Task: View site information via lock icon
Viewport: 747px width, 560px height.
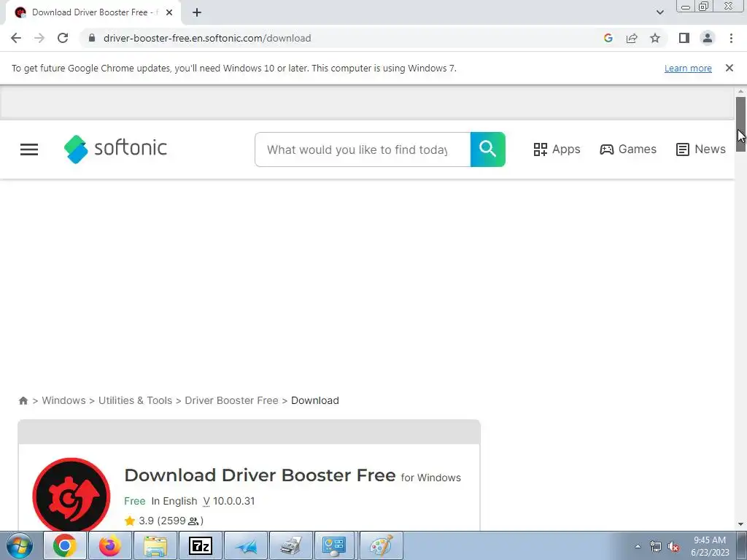Action: pos(92,38)
